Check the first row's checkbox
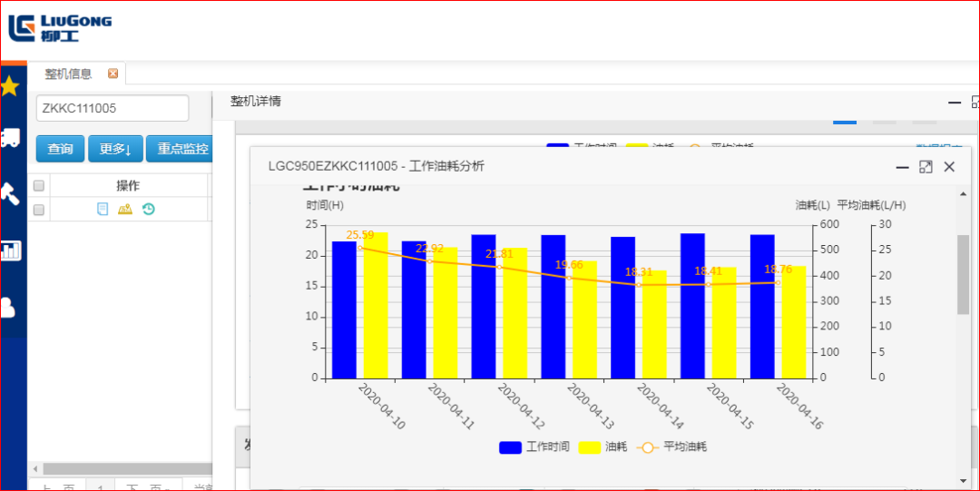Image resolution: width=980 pixels, height=491 pixels. (39, 210)
